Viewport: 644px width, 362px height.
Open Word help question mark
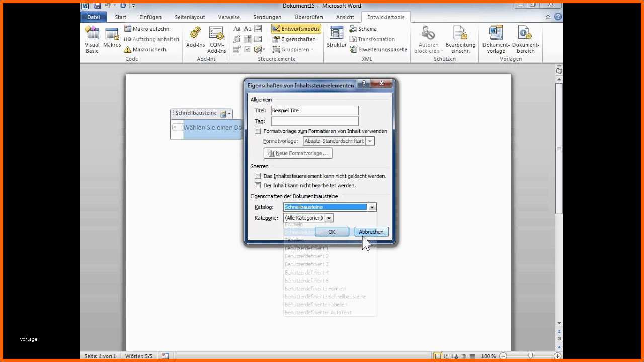pos(558,17)
